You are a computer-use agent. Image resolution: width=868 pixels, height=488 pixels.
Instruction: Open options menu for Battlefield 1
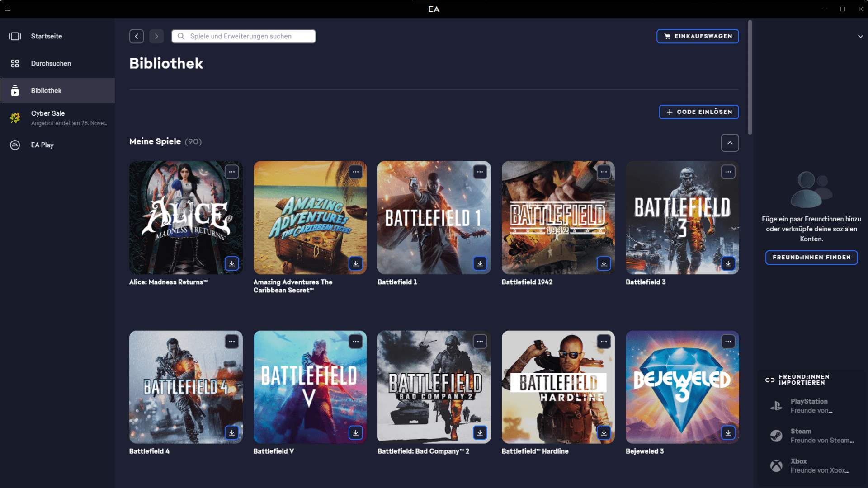click(480, 172)
